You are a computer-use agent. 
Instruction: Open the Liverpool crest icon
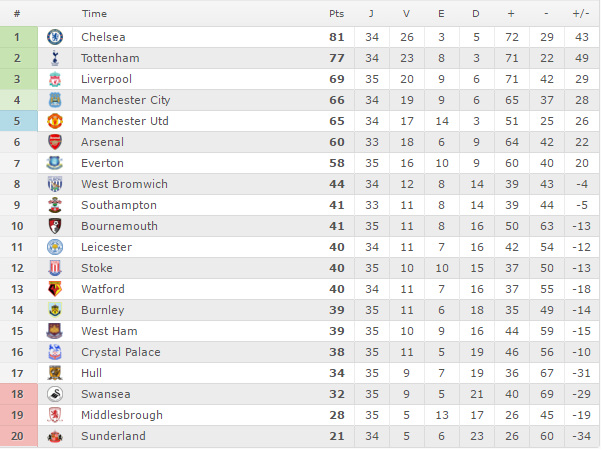[x=55, y=79]
